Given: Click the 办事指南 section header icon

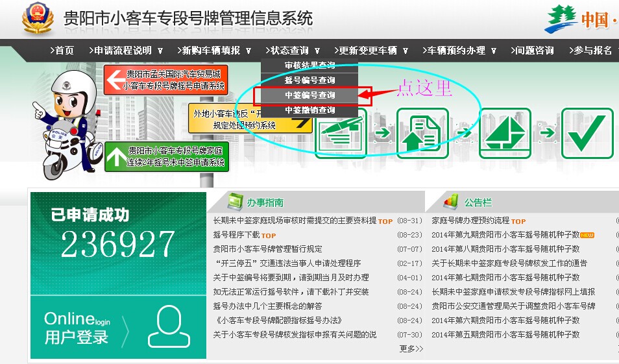Looking at the screenshot, I should pyautogui.click(x=234, y=202).
